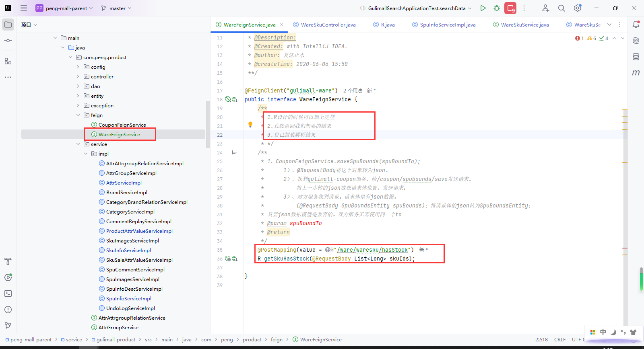Go to previous highlighted problem arrow
Viewport: 644px width, 349px height.
coord(614,38)
